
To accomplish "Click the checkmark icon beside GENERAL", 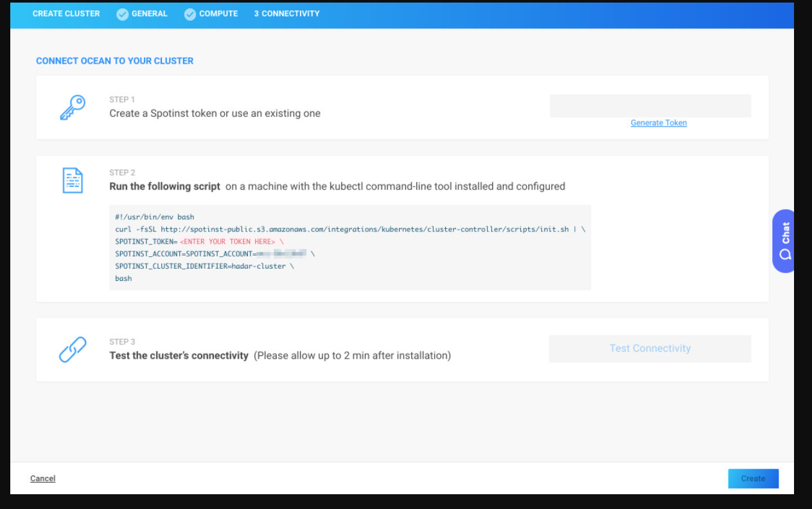I will (123, 14).
